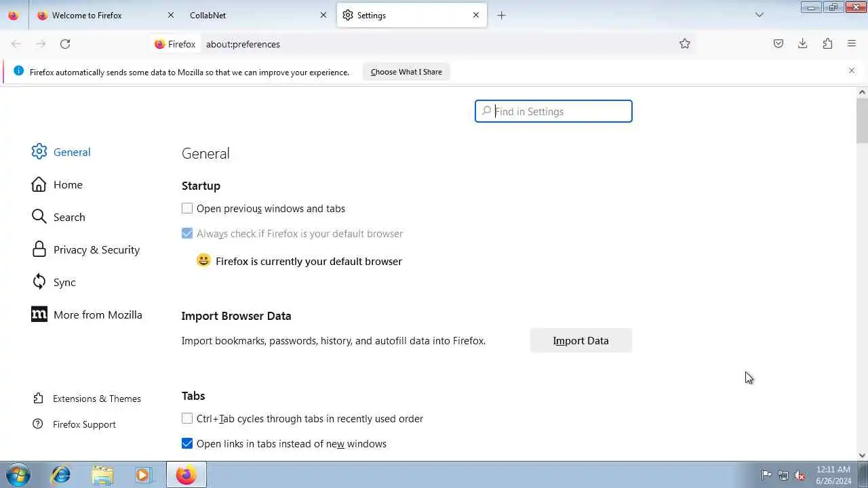Click the Firefox taskbar icon

(186, 475)
